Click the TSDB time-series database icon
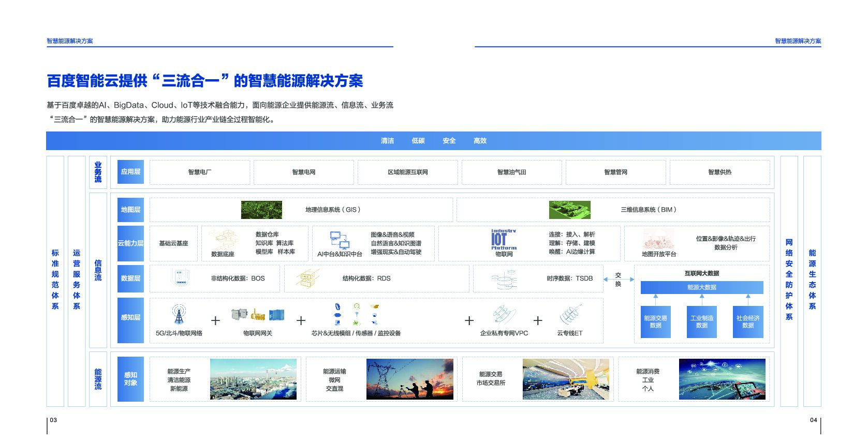 point(504,279)
